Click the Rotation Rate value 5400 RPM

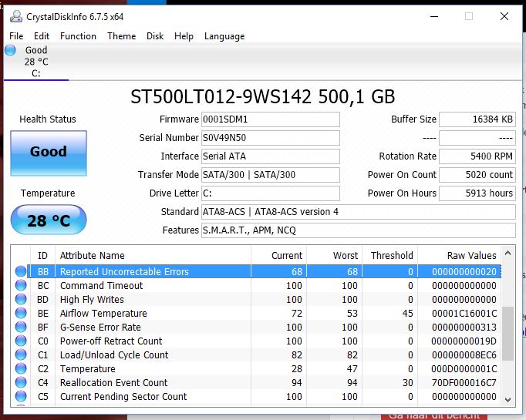click(477, 156)
